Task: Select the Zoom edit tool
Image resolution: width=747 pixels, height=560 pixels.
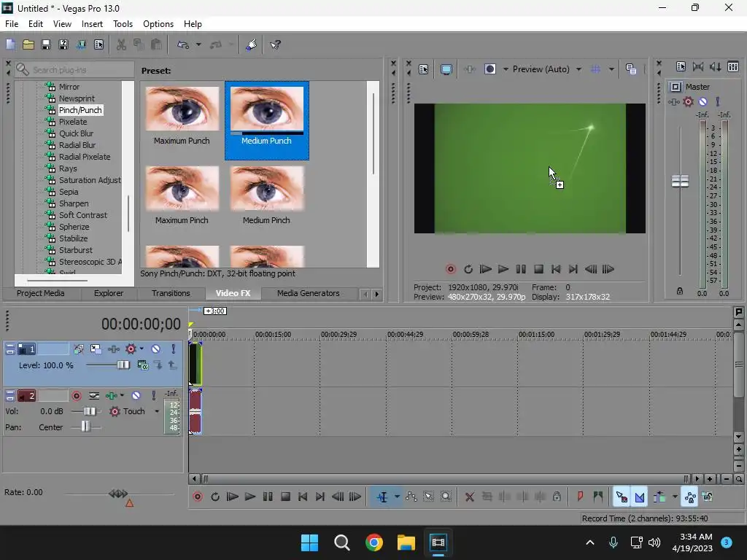Action: coord(446,497)
